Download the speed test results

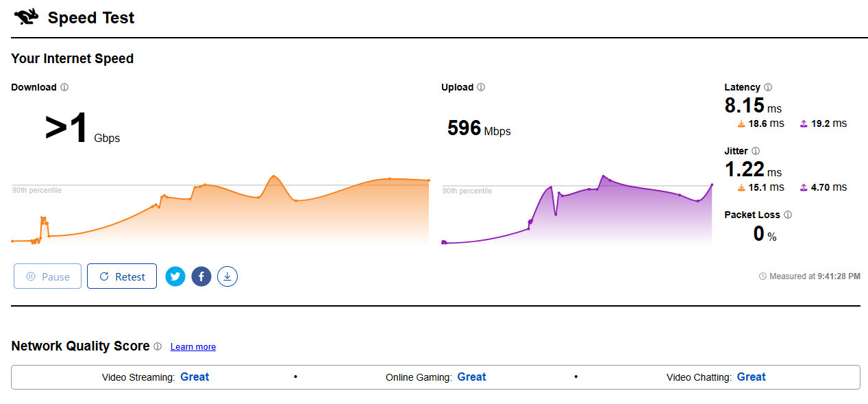coord(227,276)
